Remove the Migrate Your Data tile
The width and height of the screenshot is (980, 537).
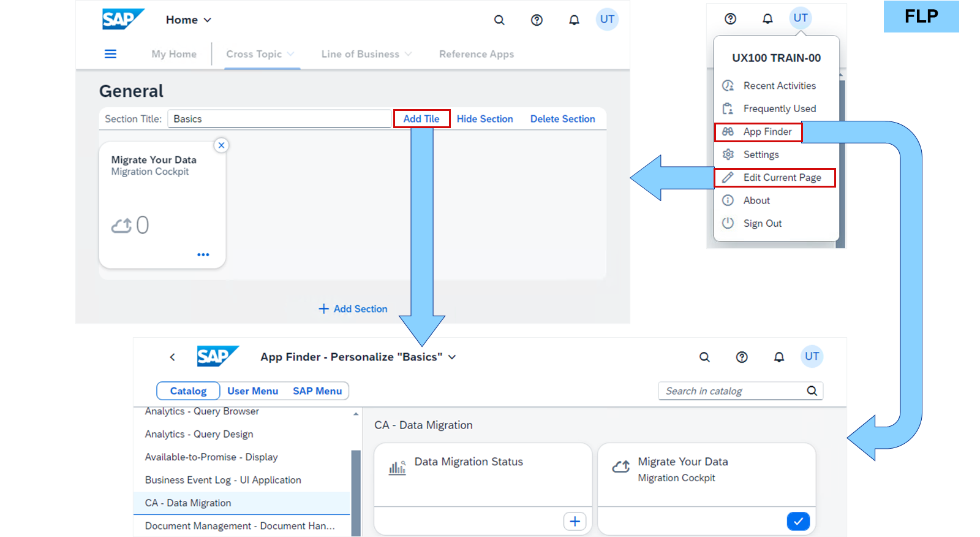coord(222,145)
